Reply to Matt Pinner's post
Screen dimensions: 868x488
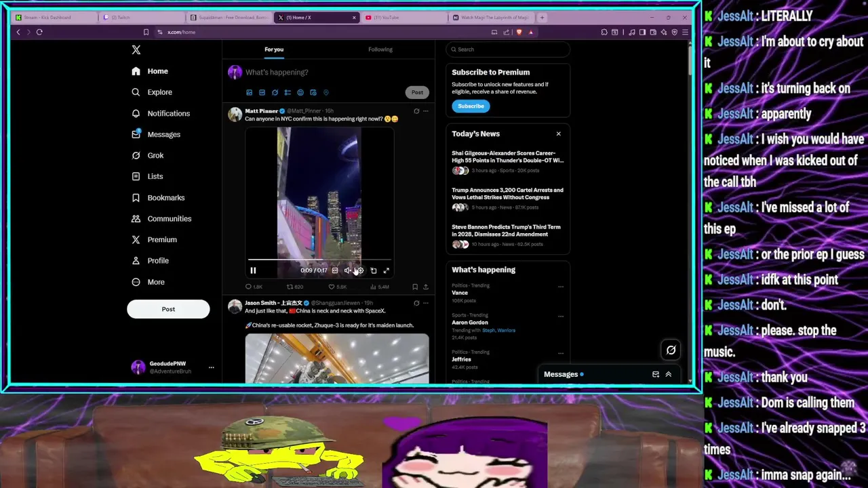point(253,287)
